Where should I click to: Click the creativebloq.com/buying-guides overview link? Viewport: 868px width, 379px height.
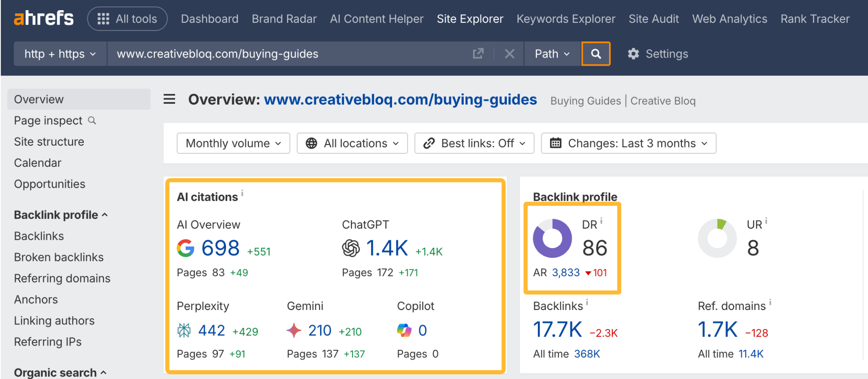(x=400, y=100)
